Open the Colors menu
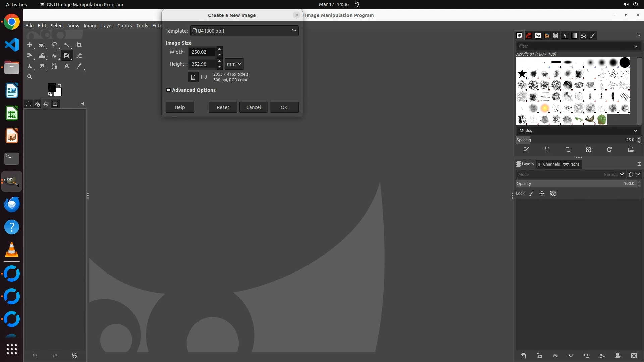 (x=124, y=26)
